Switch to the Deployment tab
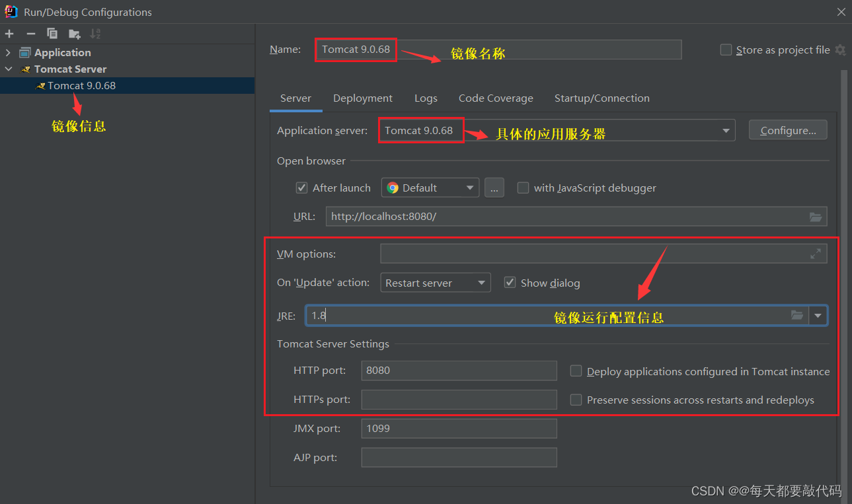Image resolution: width=852 pixels, height=504 pixels. 363,98
